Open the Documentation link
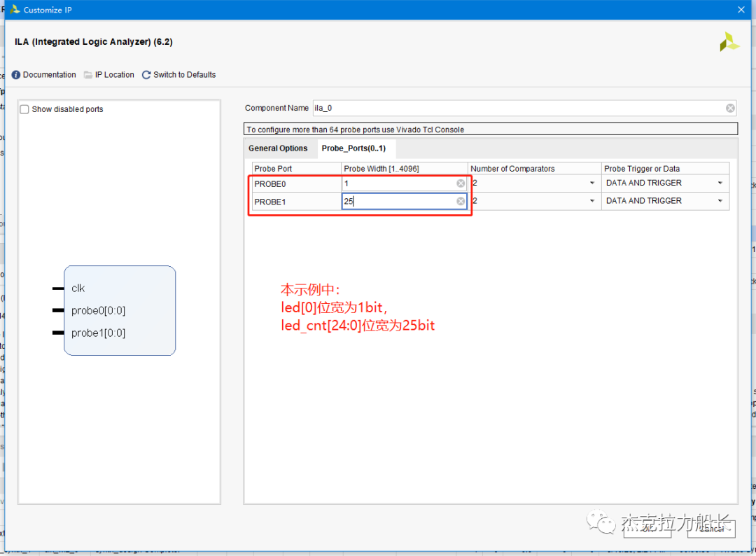The height and width of the screenshot is (556, 756). pyautogui.click(x=49, y=75)
